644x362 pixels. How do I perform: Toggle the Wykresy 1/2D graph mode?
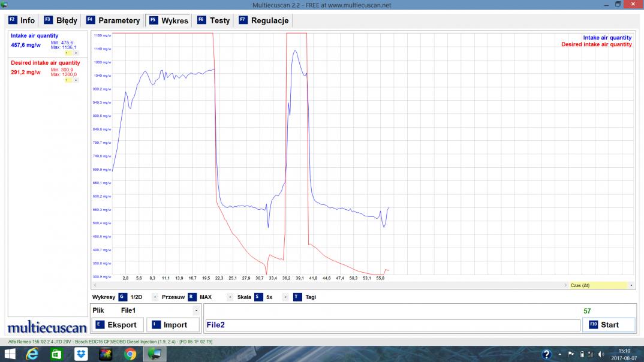click(123, 297)
